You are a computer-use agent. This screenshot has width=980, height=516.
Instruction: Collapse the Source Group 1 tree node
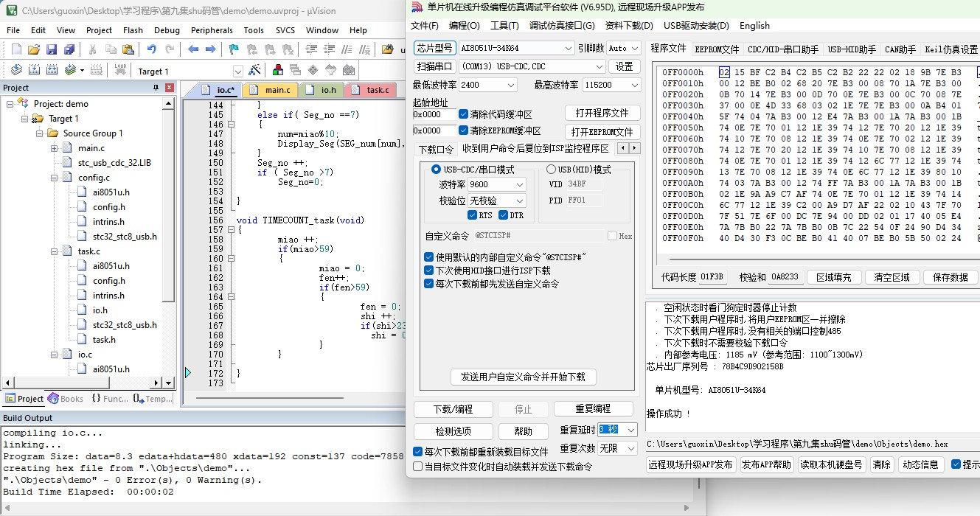point(40,133)
